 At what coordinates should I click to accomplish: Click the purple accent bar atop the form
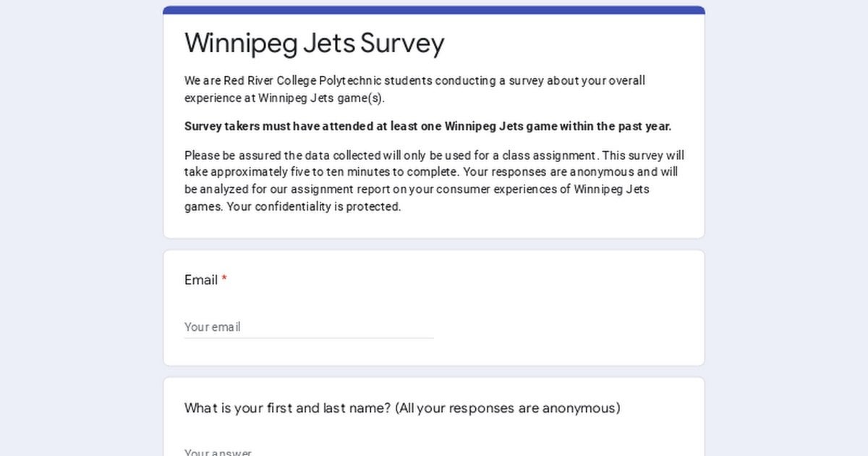[434, 10]
